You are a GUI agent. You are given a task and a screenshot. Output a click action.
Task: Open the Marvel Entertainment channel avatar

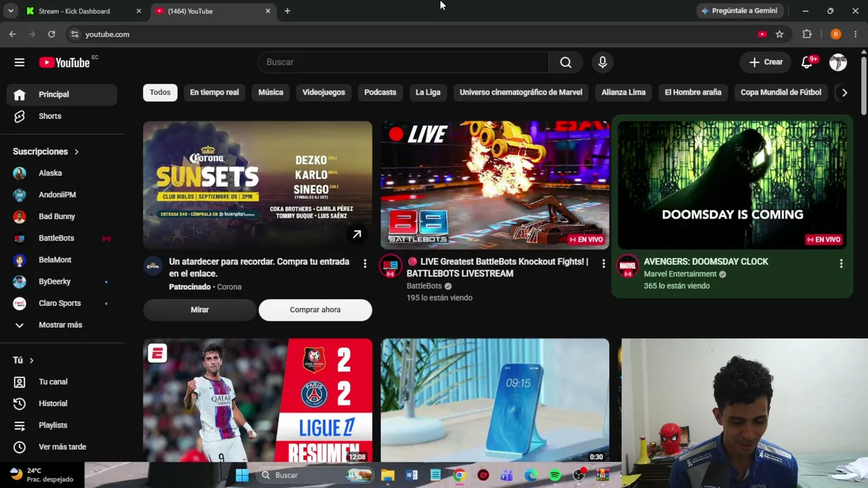point(627,266)
